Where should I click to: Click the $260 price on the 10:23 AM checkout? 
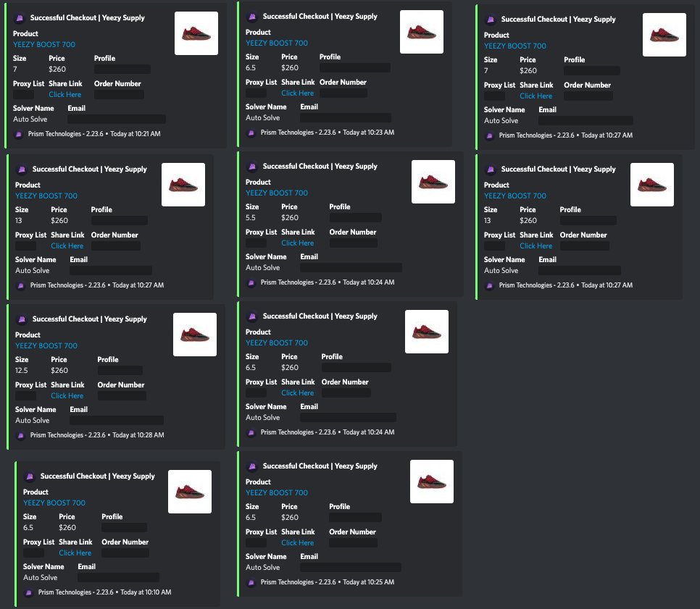(x=290, y=68)
